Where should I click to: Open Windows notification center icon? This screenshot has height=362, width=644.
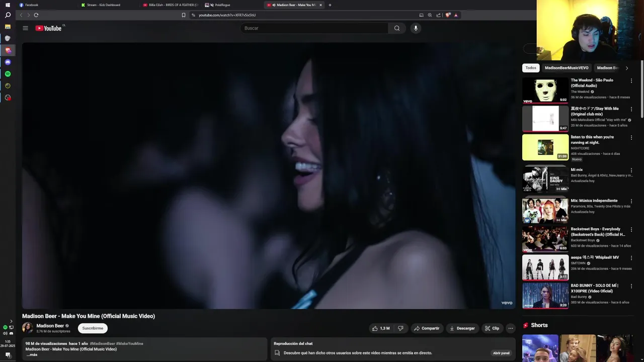(8, 355)
